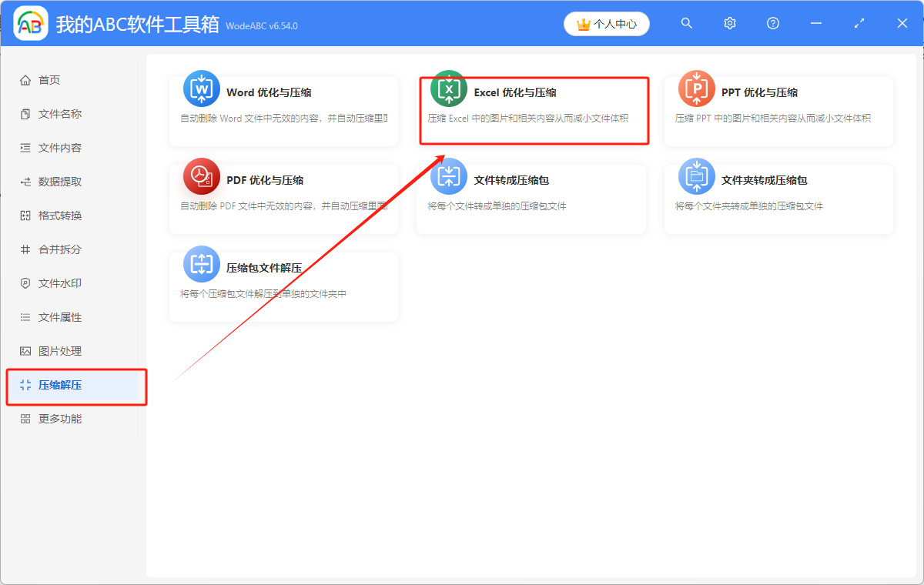Click description 将每个压缩包文件解压到单独的文件夹中
Image resolution: width=924 pixels, height=585 pixels.
click(x=263, y=294)
